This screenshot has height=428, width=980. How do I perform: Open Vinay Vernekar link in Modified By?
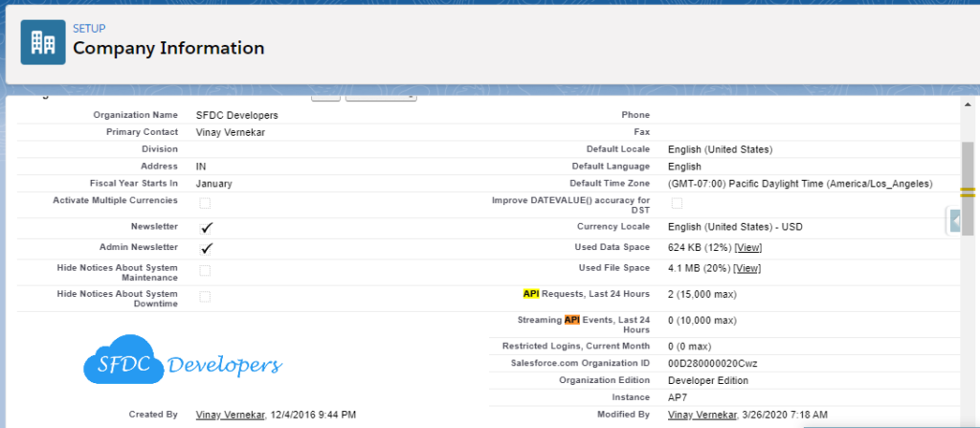(x=703, y=415)
